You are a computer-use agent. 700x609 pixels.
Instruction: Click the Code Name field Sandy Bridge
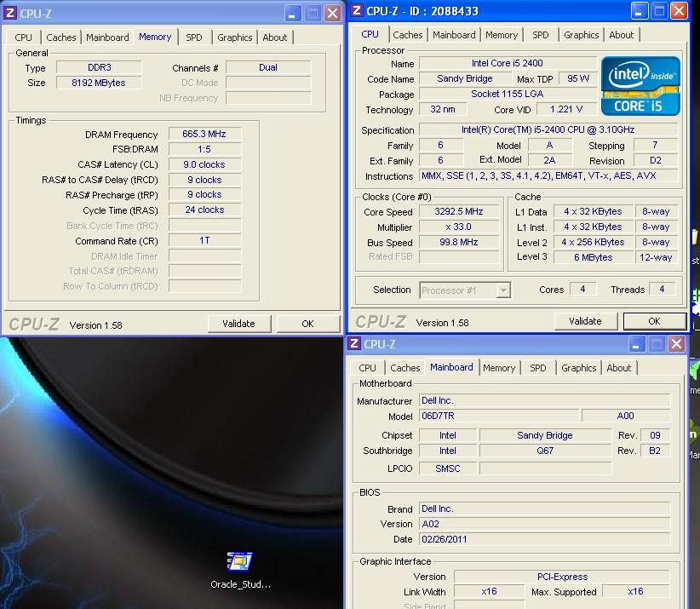point(465,78)
